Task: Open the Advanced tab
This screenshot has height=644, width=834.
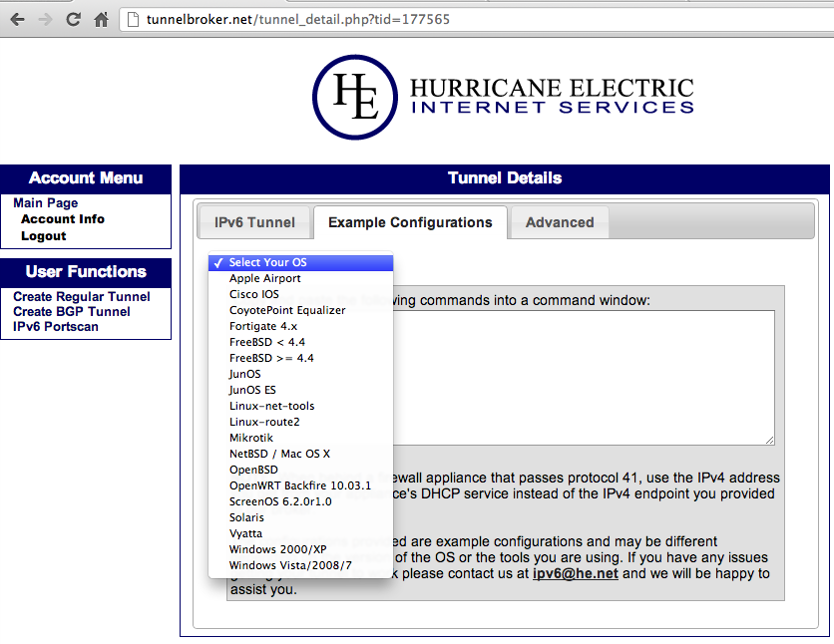Action: 560,222
